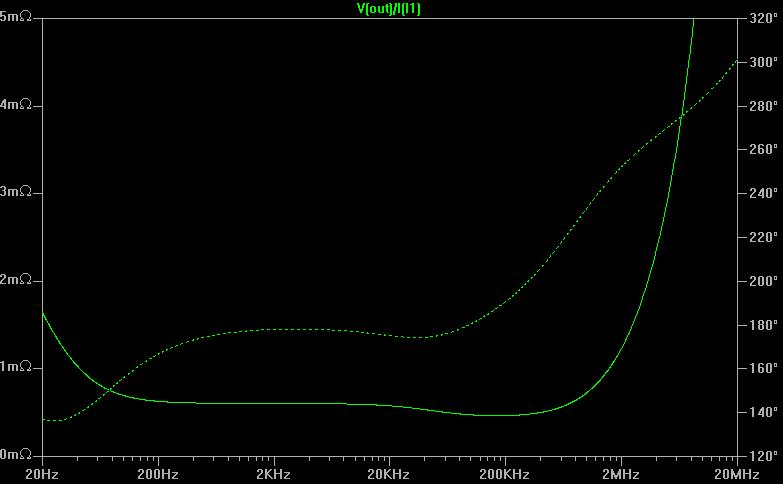Click the 320° phase axis label

764,18
